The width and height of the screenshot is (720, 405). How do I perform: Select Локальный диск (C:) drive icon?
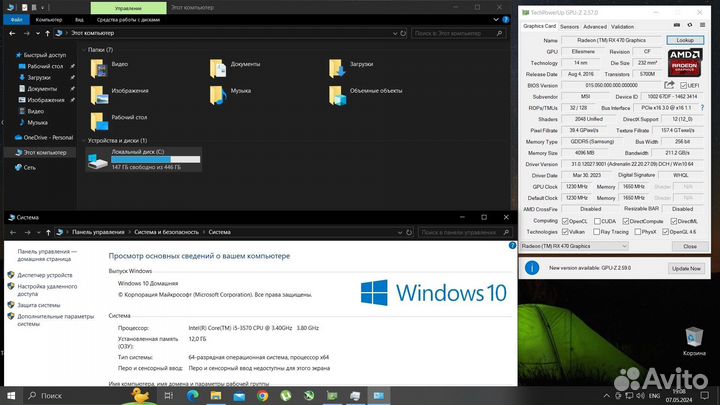coord(98,161)
